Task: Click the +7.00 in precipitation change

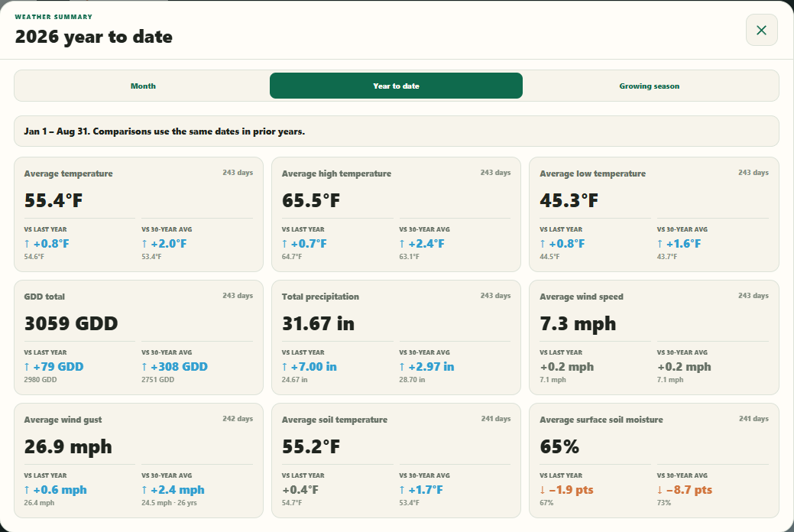Action: click(x=309, y=367)
